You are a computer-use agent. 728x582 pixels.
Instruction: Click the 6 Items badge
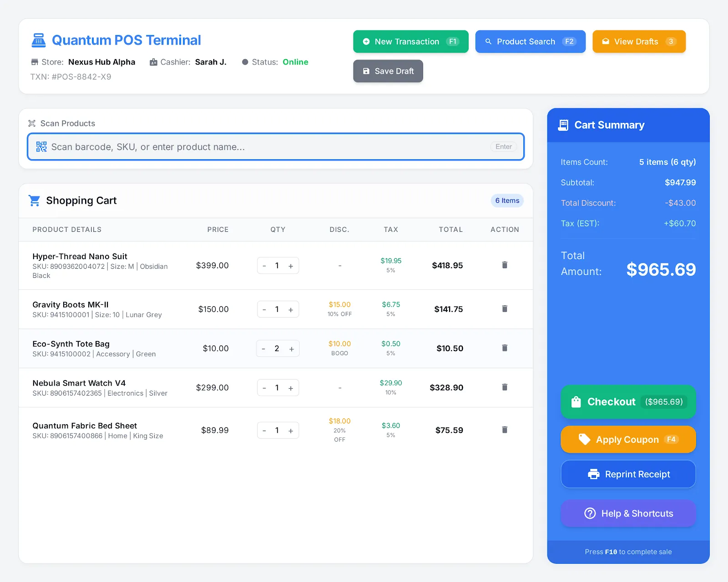coord(506,201)
